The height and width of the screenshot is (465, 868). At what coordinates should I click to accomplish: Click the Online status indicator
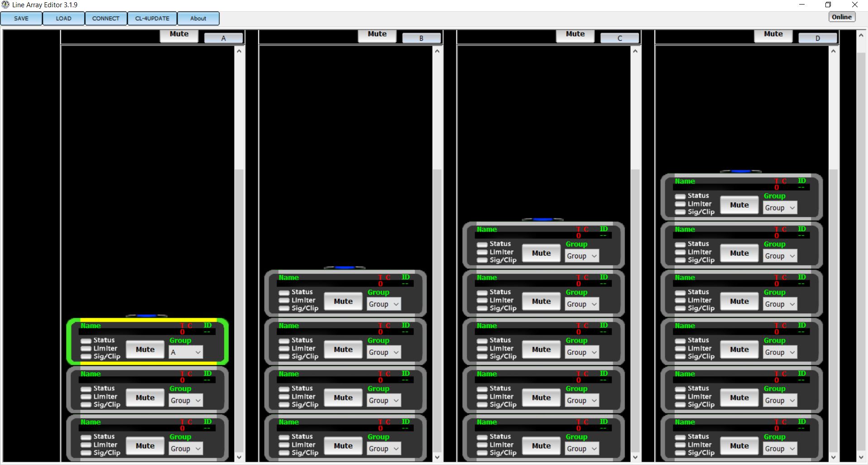pyautogui.click(x=842, y=17)
